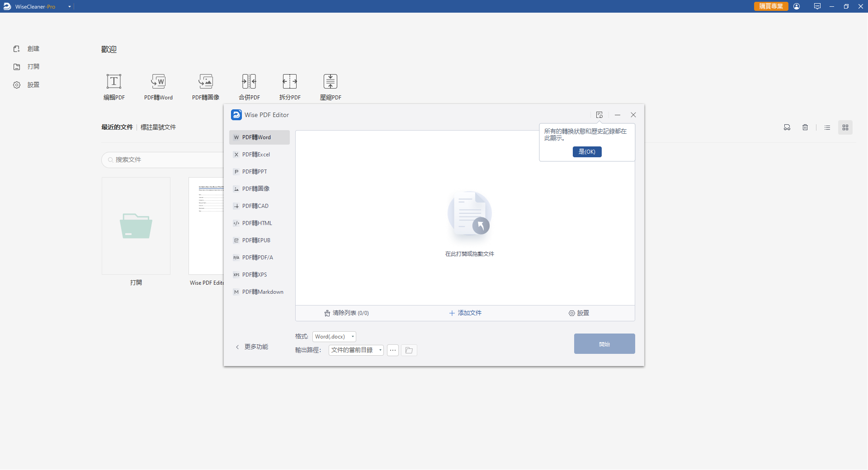The width and height of the screenshot is (868, 470).
Task: Expand the 格式 Word(.docx) dropdown
Action: 334,337
